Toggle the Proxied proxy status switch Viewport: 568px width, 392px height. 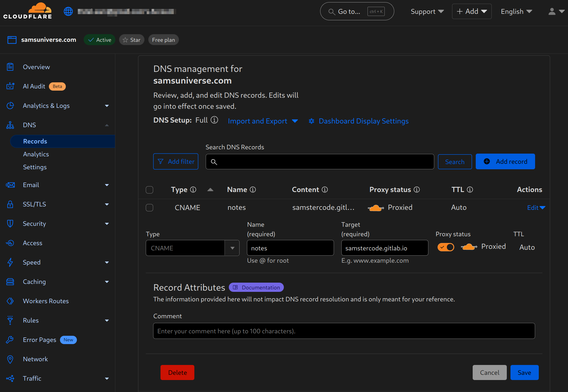pyautogui.click(x=446, y=247)
